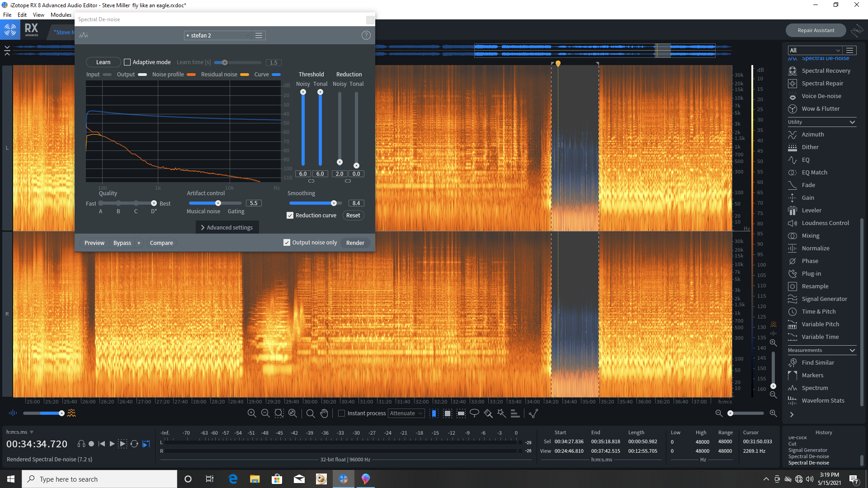Enable the Instant process checkbox
868x488 pixels.
pos(342,413)
